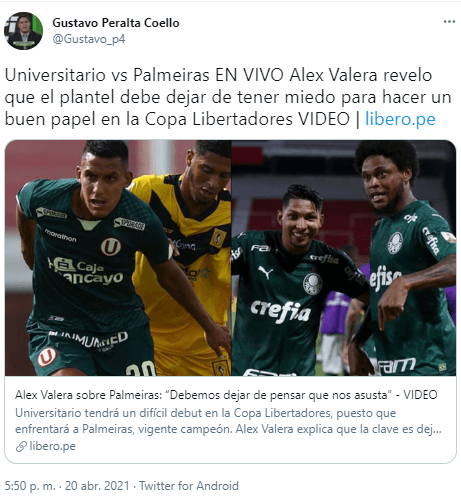Click the Universitario 'U' crest on jersey
This screenshot has height=501, width=461.
pos(111,247)
